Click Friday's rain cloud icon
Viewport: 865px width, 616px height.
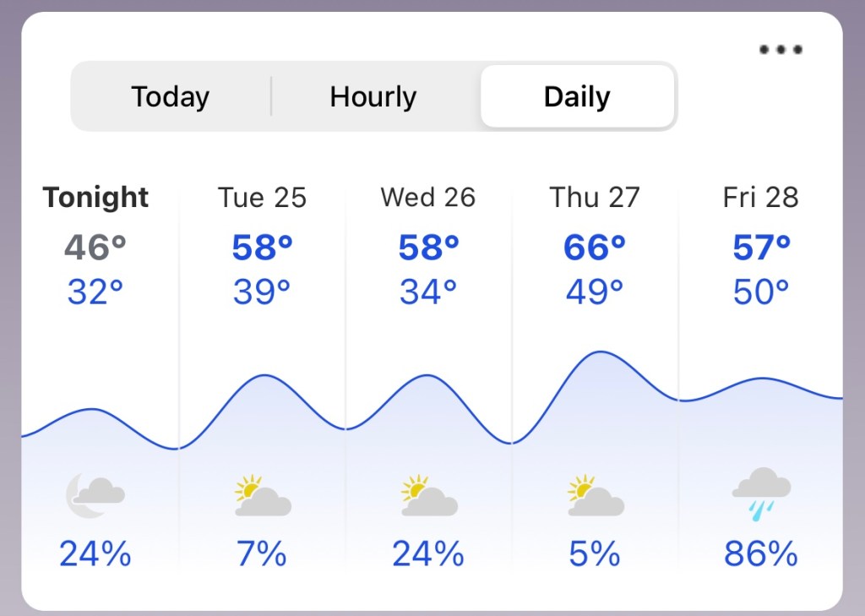(761, 493)
